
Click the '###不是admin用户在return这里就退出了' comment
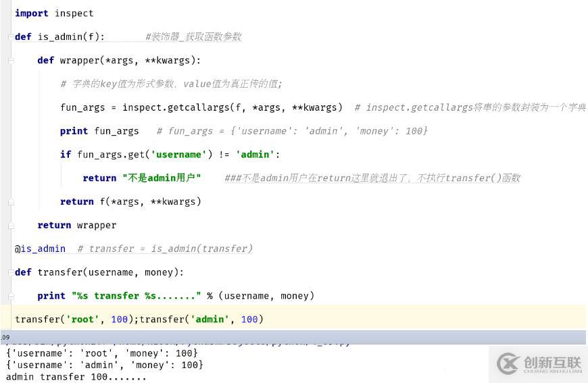[x=372, y=178]
